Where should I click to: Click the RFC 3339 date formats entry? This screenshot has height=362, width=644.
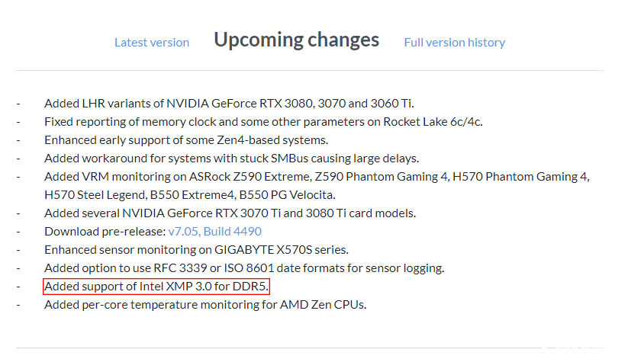click(244, 268)
